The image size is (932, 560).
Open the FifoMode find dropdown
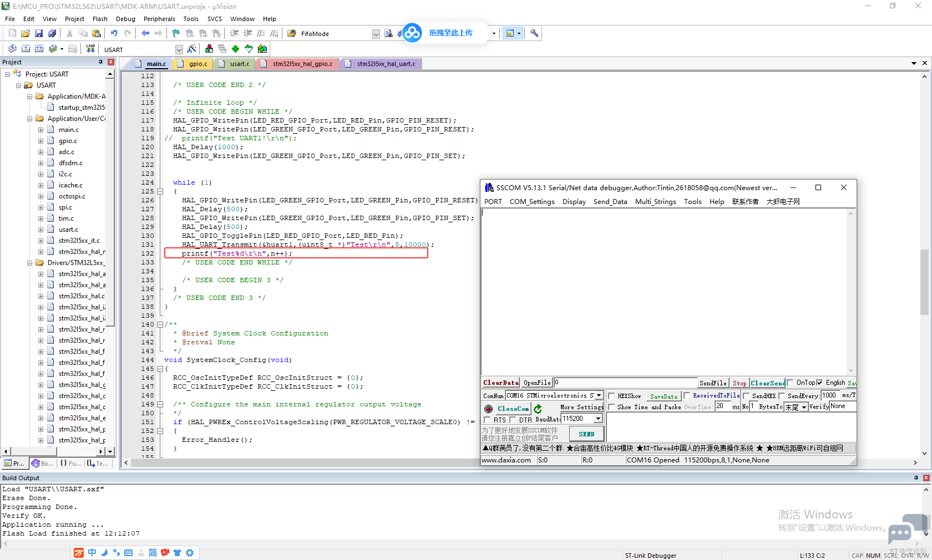coord(376,34)
